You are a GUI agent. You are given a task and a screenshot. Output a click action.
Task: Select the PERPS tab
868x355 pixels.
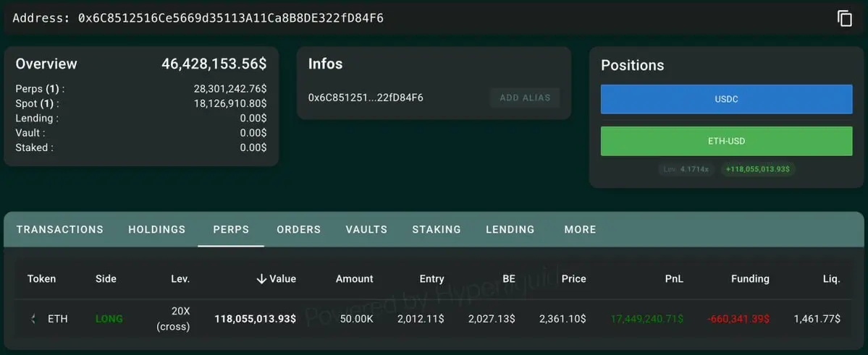(231, 229)
